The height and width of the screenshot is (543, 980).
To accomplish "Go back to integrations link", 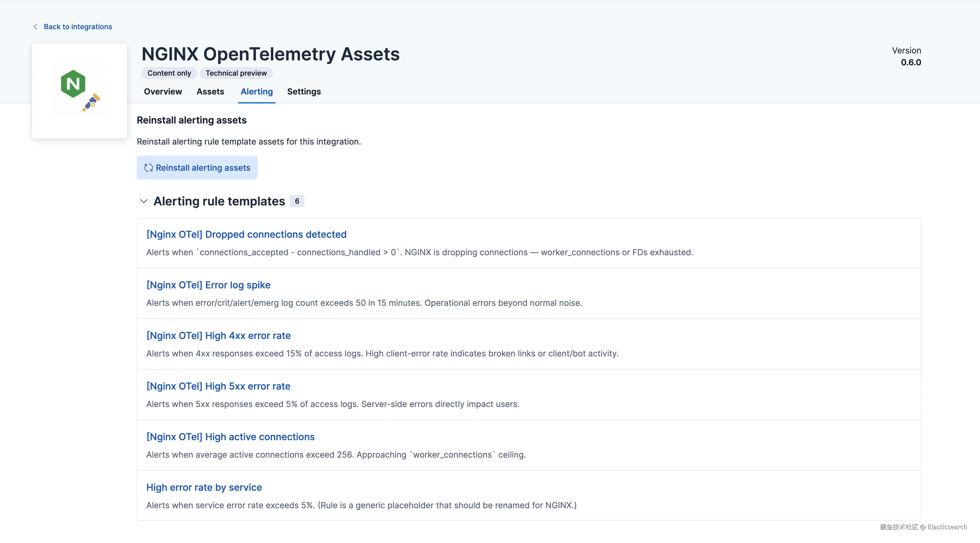I will (x=78, y=27).
